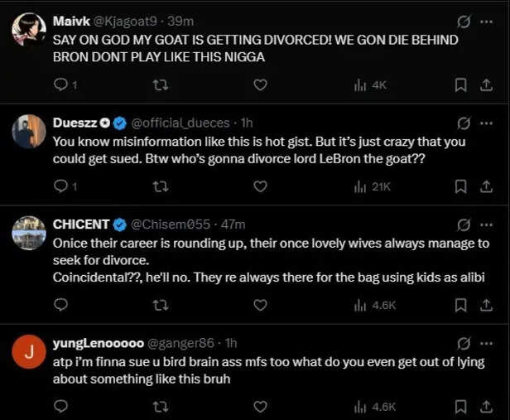Bookmark yungLenooooo's tweet

460,407
